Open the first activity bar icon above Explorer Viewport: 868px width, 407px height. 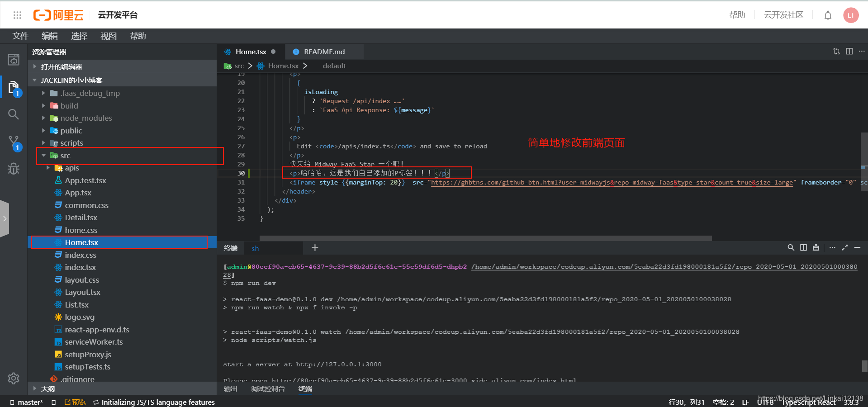[14, 59]
